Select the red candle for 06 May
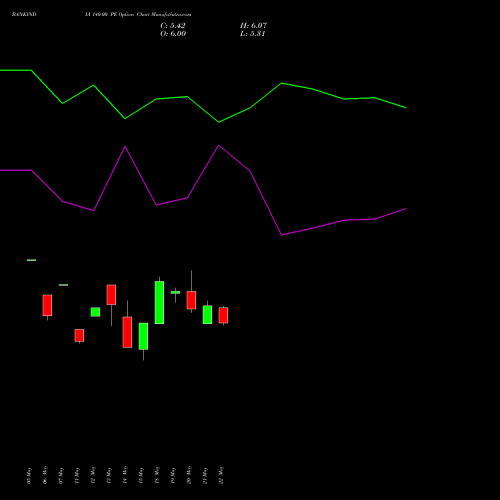The width and height of the screenshot is (500, 500). click(x=47, y=305)
